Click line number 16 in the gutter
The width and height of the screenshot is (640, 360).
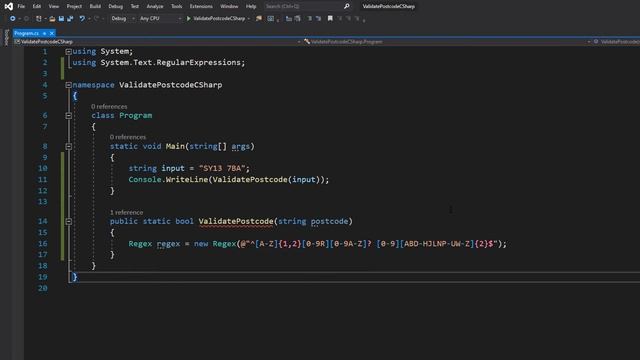[42, 244]
